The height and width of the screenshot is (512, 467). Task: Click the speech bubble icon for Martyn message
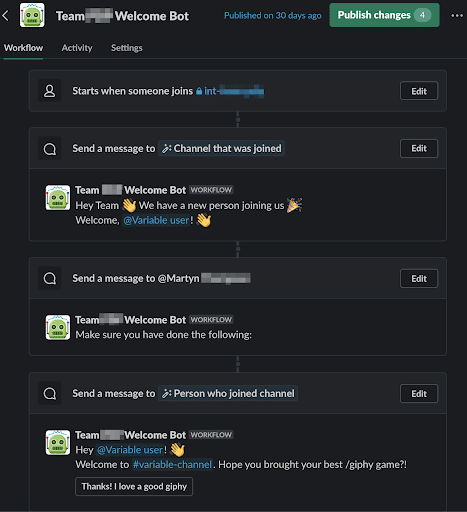(x=50, y=278)
